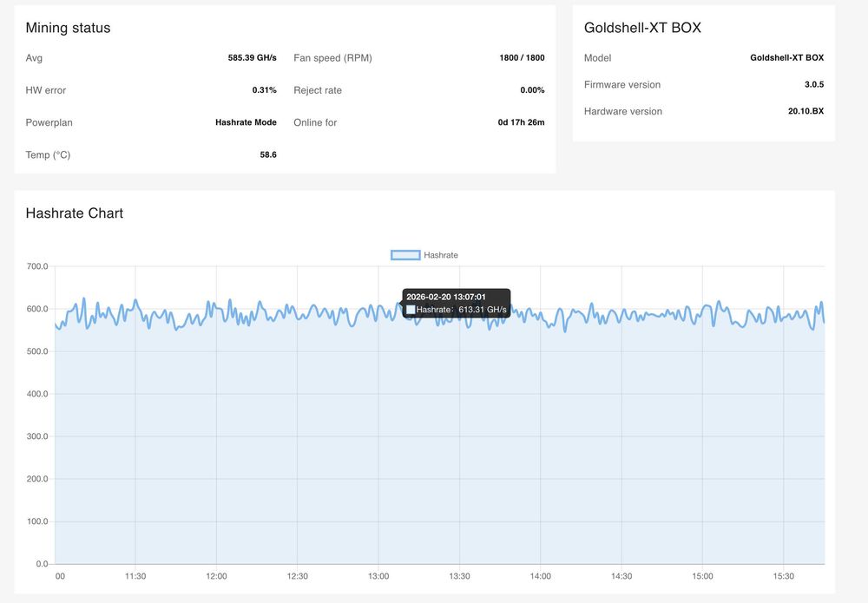The width and height of the screenshot is (868, 603).
Task: Click the Temp (°C) label
Action: pos(48,155)
